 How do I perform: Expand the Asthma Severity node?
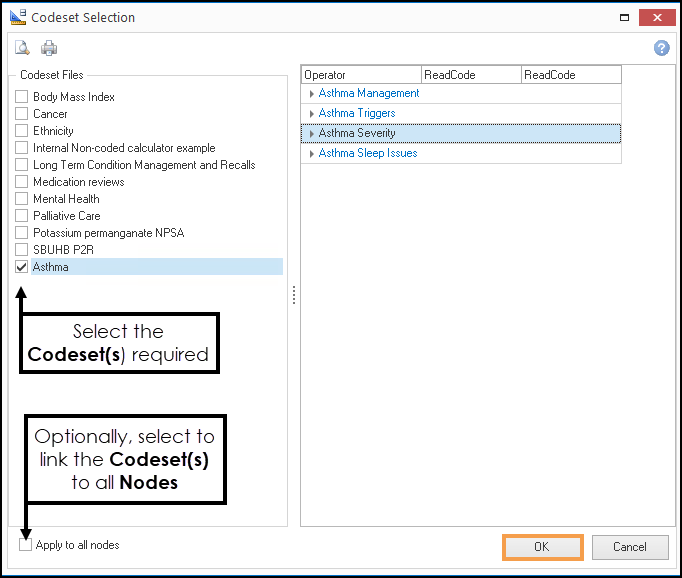coord(312,134)
